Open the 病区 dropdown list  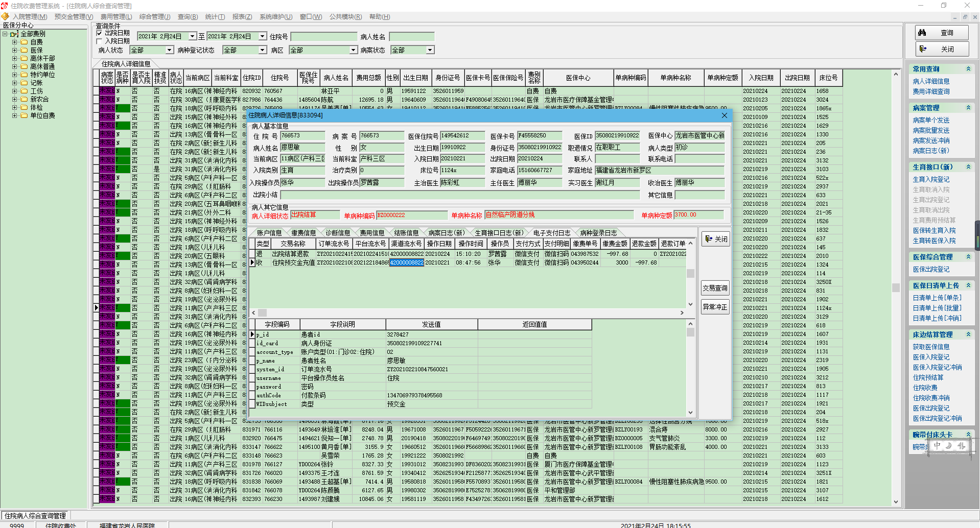[x=353, y=50]
